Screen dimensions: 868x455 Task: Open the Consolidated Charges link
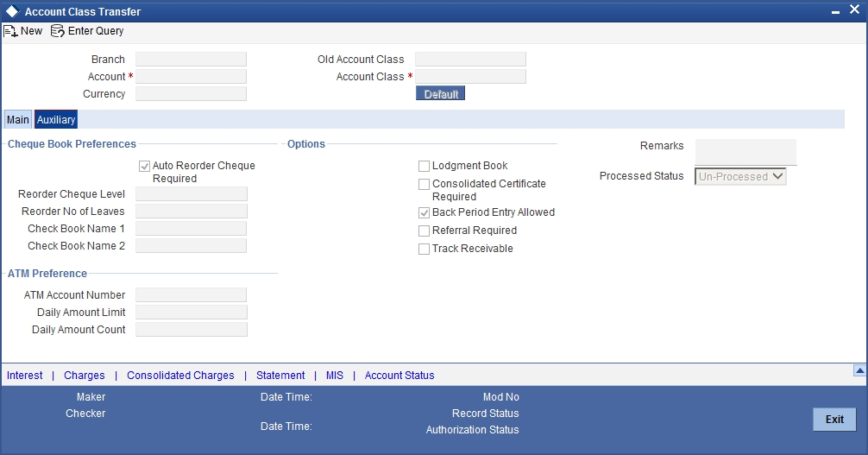click(x=180, y=376)
